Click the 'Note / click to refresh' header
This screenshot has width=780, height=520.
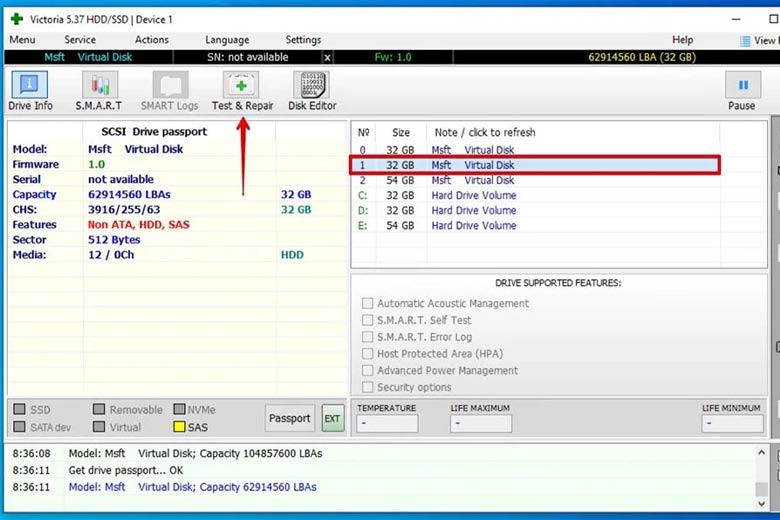[x=485, y=132]
